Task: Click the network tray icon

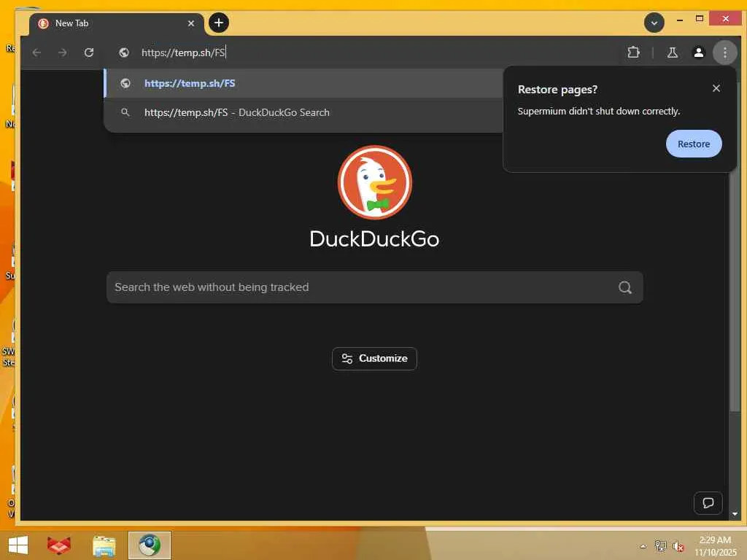Action: pos(660,545)
